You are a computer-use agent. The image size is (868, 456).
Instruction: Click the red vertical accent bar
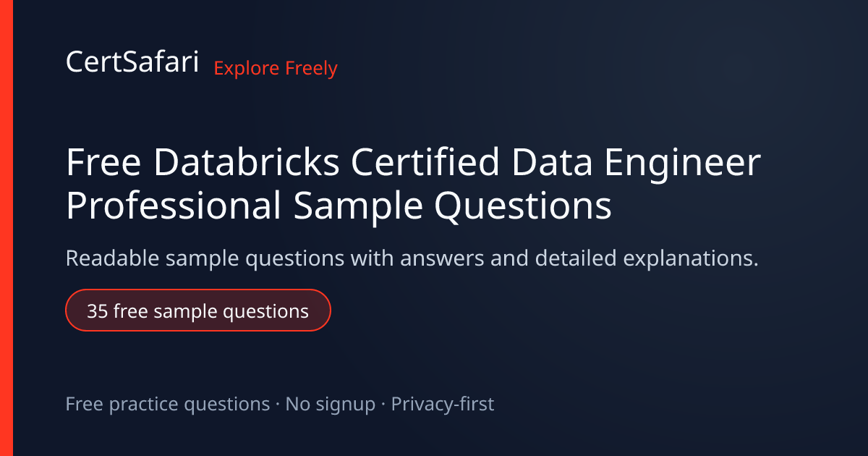click(x=7, y=228)
